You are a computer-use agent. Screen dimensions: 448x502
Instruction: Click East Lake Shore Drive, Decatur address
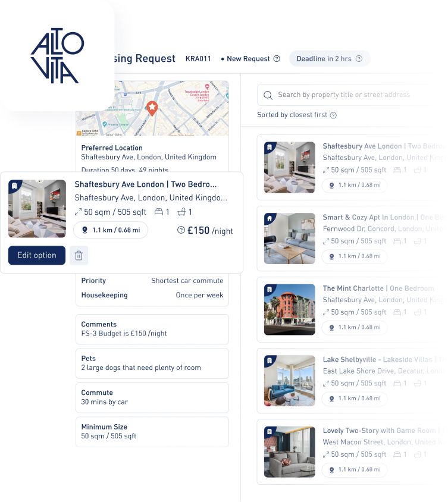386,371
